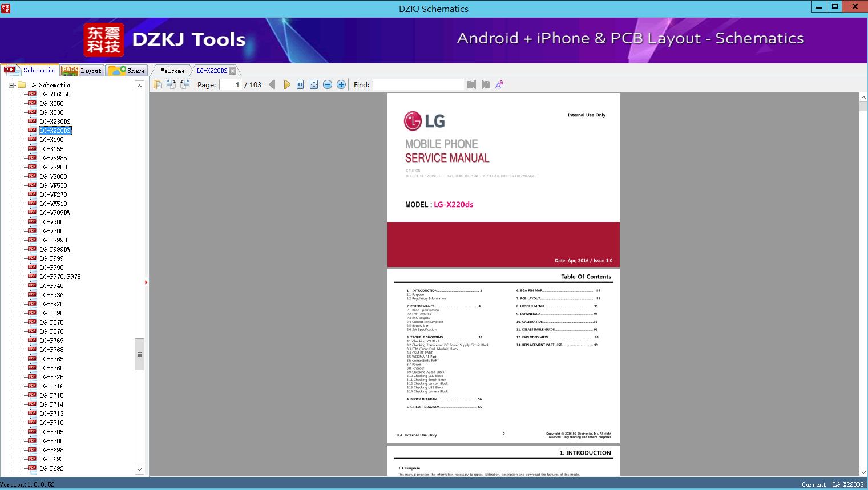This screenshot has width=868, height=490.
Task: Click the page number field
Action: coord(231,84)
